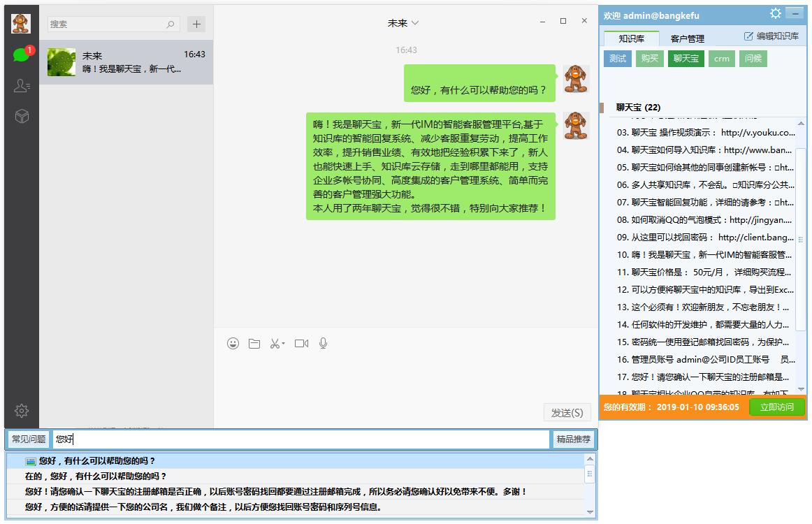Choose suggestion 在的，您好，有什么可以帮助您的吗？
Image resolution: width=812 pixels, height=524 pixels.
295,476
